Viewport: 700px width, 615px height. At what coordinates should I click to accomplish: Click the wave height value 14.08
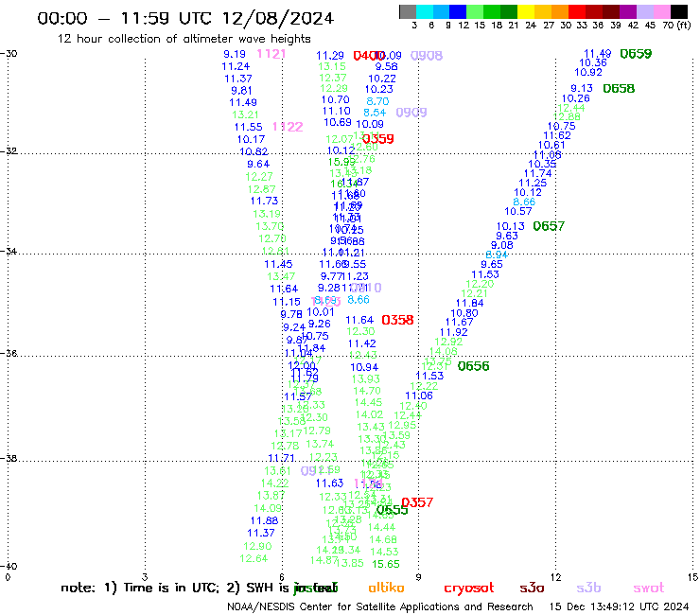444,351
